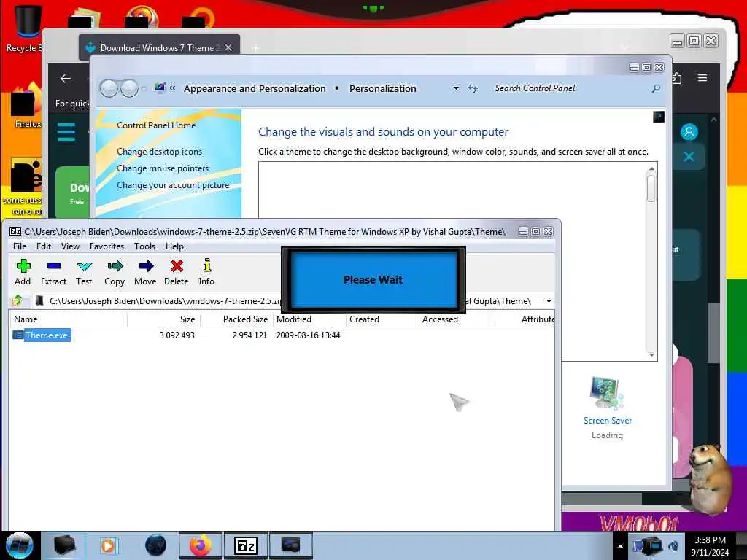The height and width of the screenshot is (560, 747).
Task: Choose the Move tool in 7-Zip
Action: (145, 272)
